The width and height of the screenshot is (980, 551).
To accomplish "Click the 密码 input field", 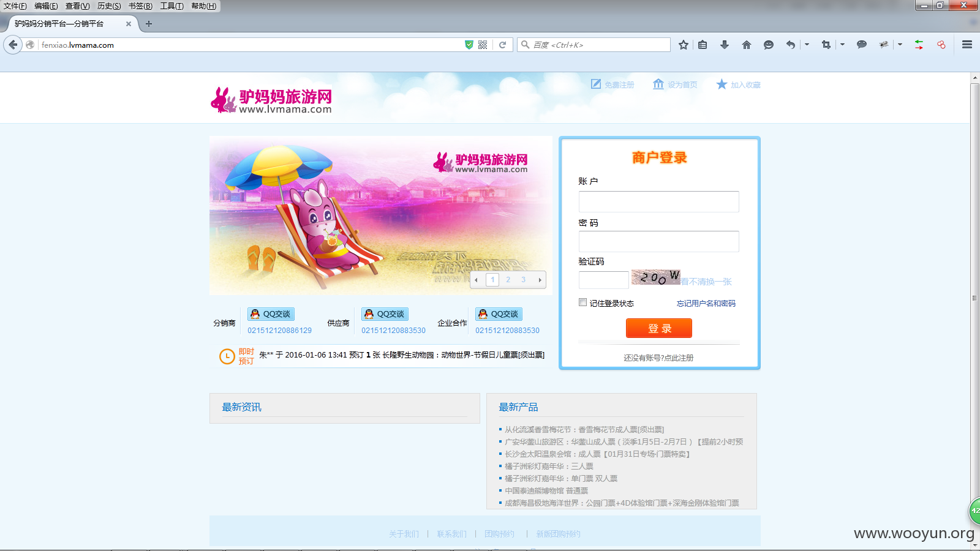I will click(x=659, y=241).
